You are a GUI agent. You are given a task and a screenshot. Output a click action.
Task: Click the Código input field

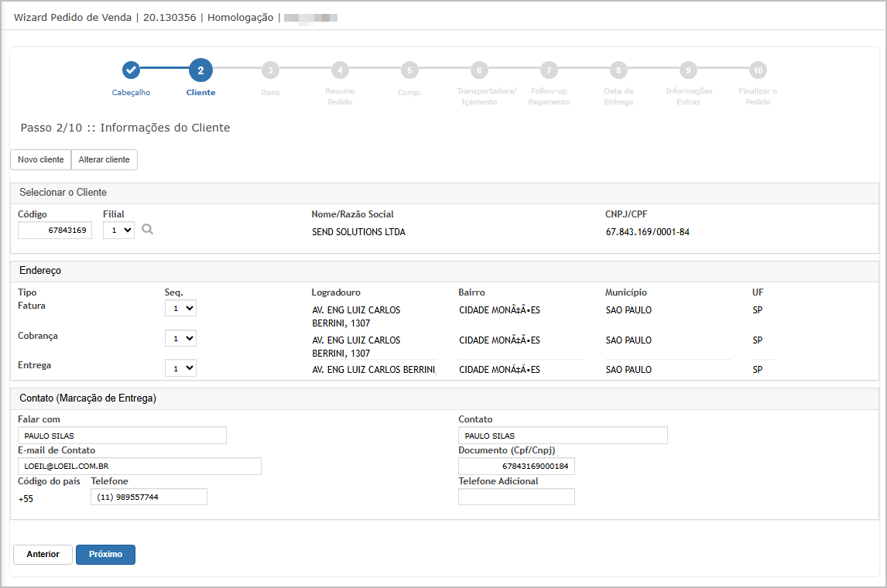[55, 231]
